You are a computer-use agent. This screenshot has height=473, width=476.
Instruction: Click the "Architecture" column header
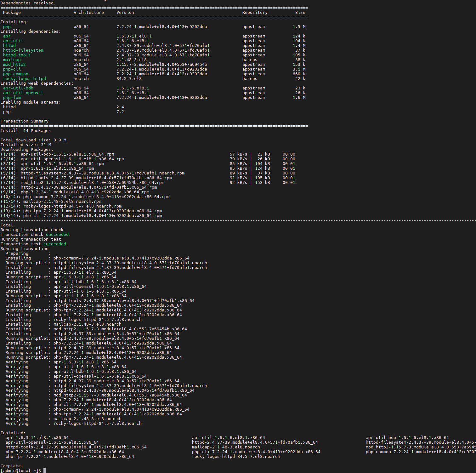(88, 13)
